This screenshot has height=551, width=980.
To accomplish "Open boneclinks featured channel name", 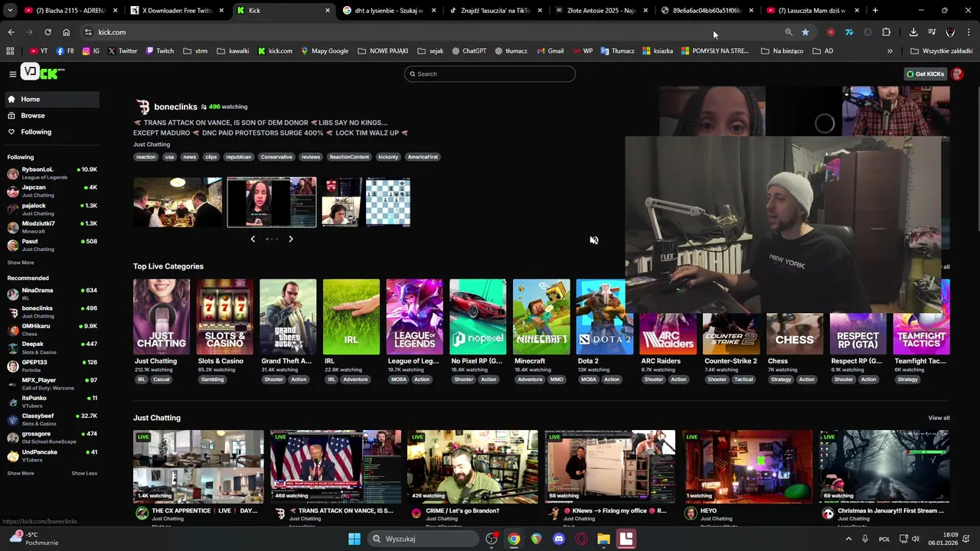I will 175,107.
